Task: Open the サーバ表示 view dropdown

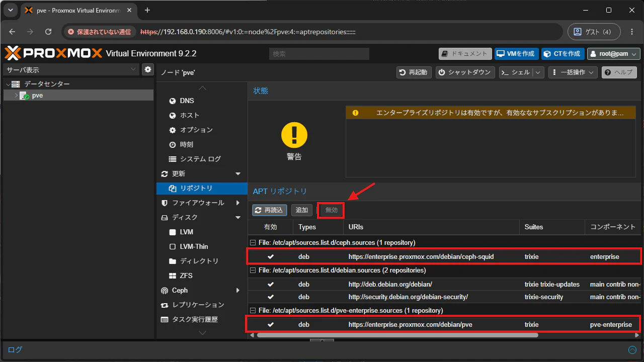Action: [71, 69]
